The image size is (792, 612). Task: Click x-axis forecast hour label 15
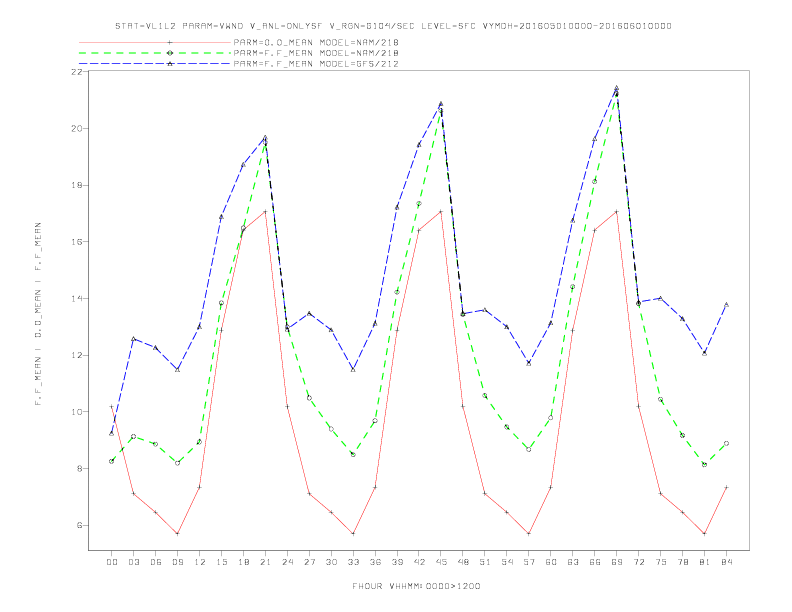pos(221,562)
